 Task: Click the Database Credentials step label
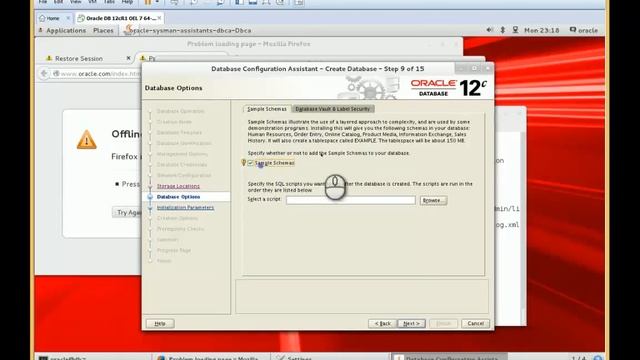(x=182, y=164)
